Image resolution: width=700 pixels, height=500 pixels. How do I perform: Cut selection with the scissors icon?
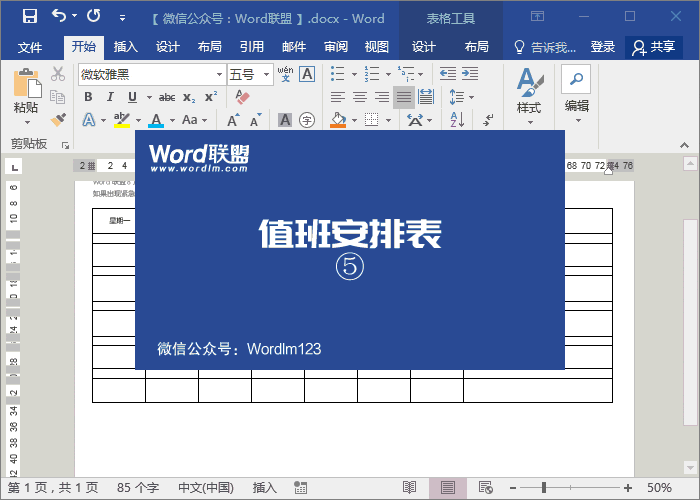[58, 74]
